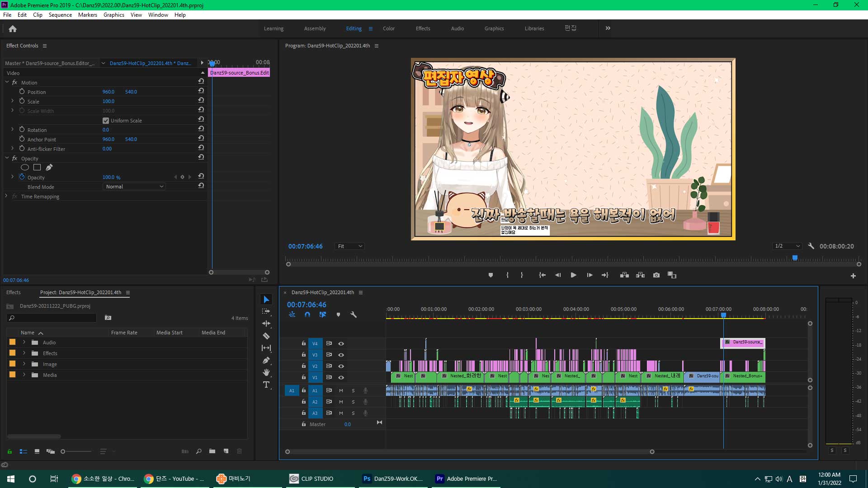Show more workspaces overflow chevron
The height and width of the screenshot is (488, 868).
(x=608, y=28)
